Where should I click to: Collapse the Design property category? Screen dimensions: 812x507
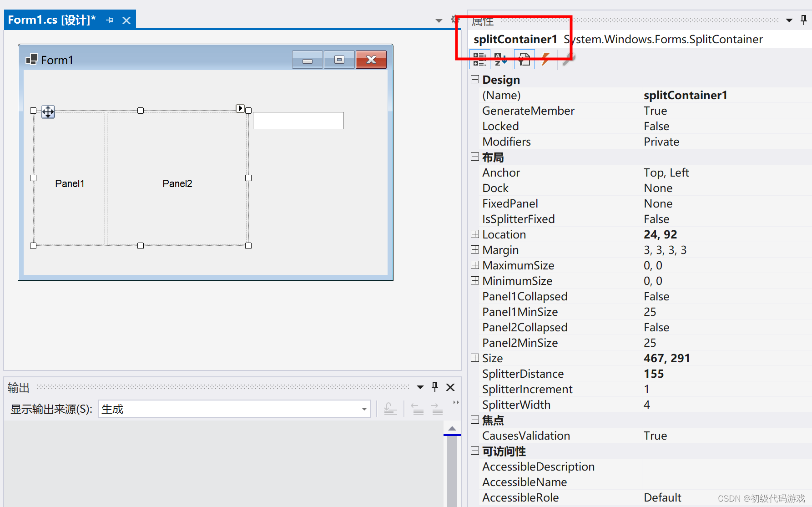[x=475, y=80]
